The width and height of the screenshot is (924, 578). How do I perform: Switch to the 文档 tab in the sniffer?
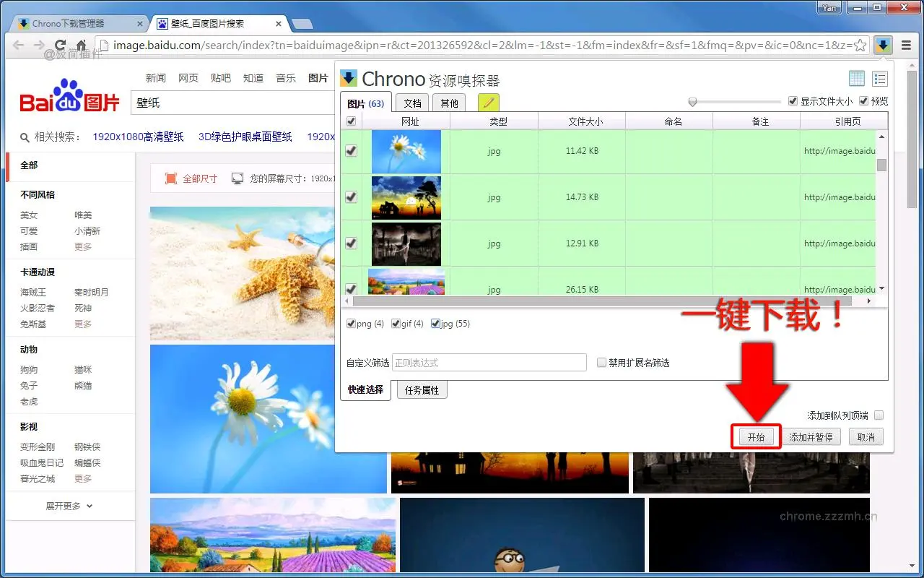[x=411, y=103]
